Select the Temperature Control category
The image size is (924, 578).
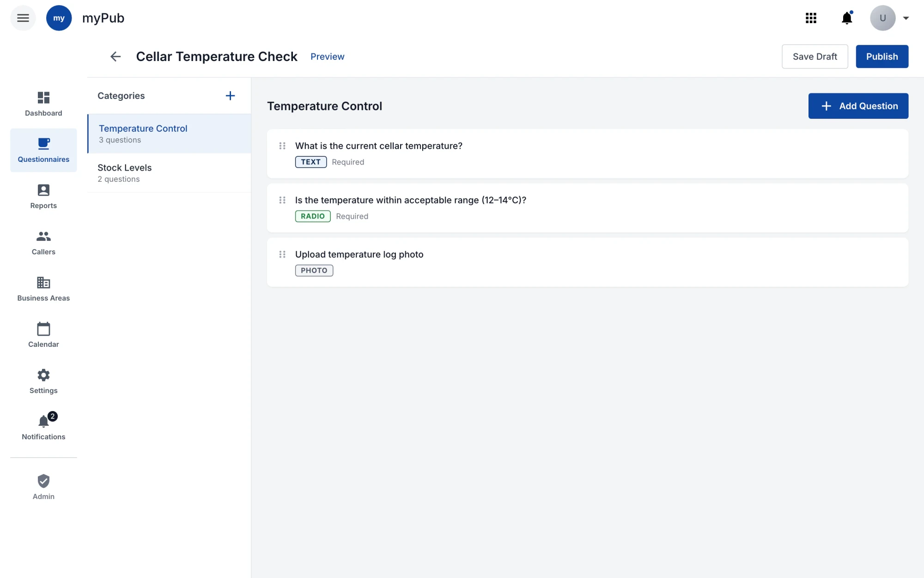169,134
